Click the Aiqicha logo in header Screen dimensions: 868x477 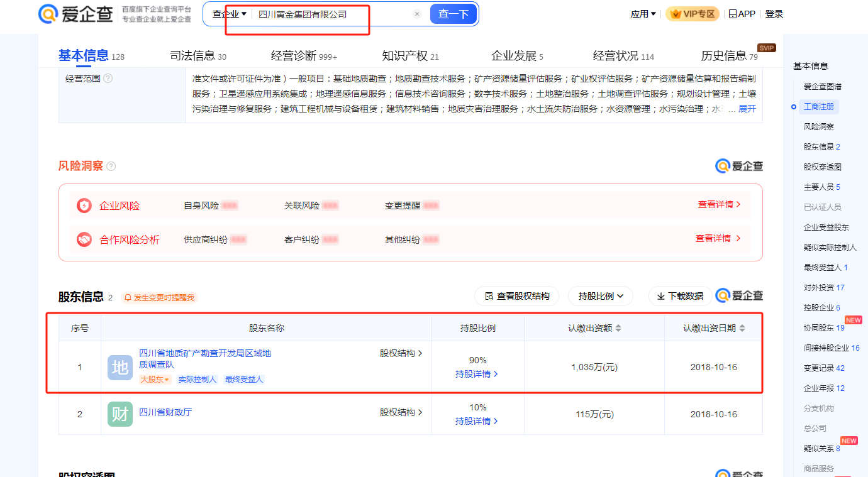pyautogui.click(x=75, y=14)
